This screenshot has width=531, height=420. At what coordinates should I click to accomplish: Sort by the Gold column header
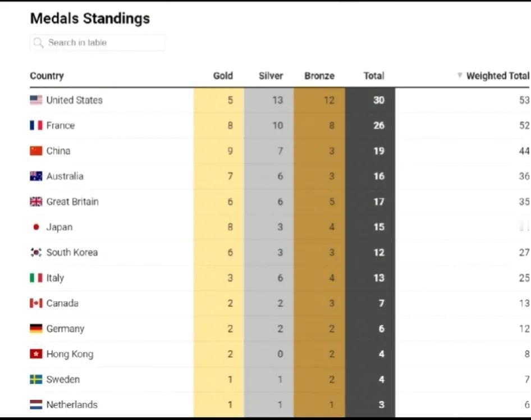click(223, 76)
